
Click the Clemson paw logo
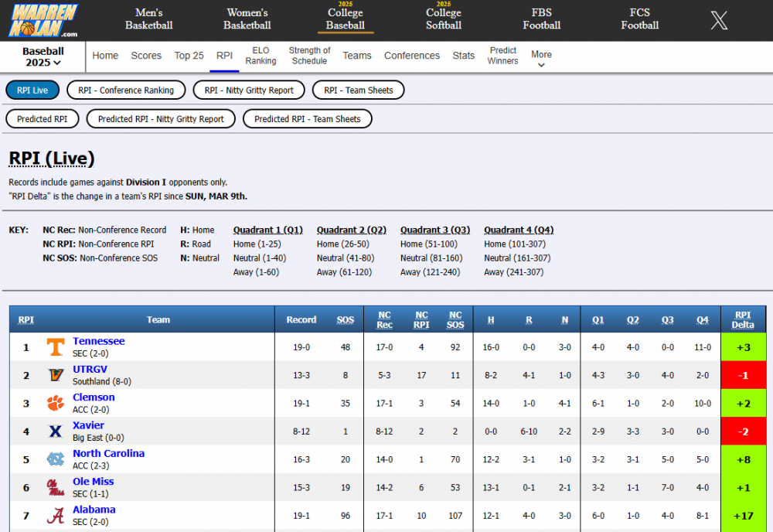tap(55, 404)
